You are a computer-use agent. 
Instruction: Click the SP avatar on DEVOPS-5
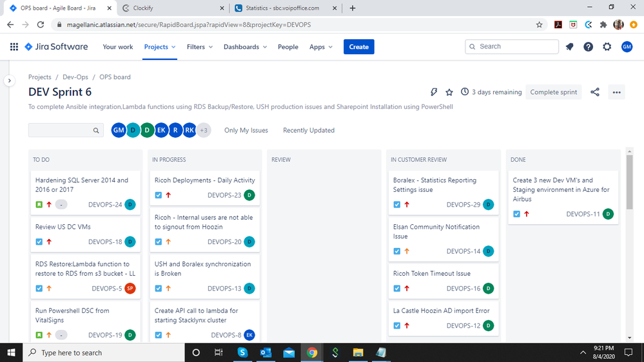coord(130,289)
